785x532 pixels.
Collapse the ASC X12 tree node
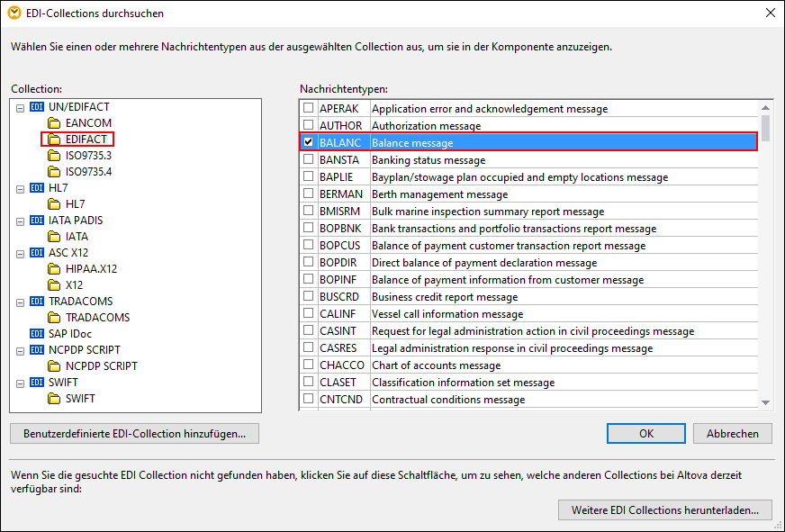coord(20,253)
